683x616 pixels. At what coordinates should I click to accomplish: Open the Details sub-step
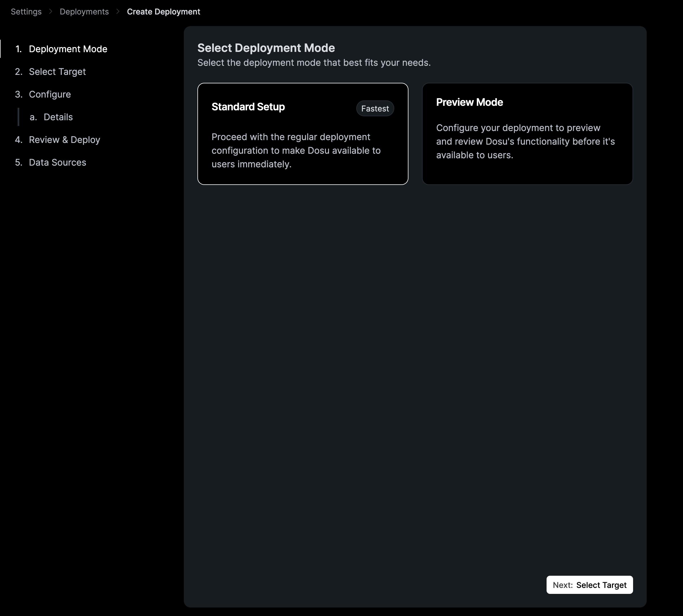pos(58,117)
